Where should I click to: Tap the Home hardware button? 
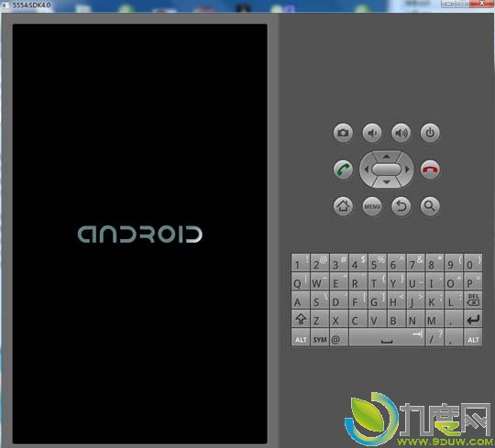[x=343, y=206]
